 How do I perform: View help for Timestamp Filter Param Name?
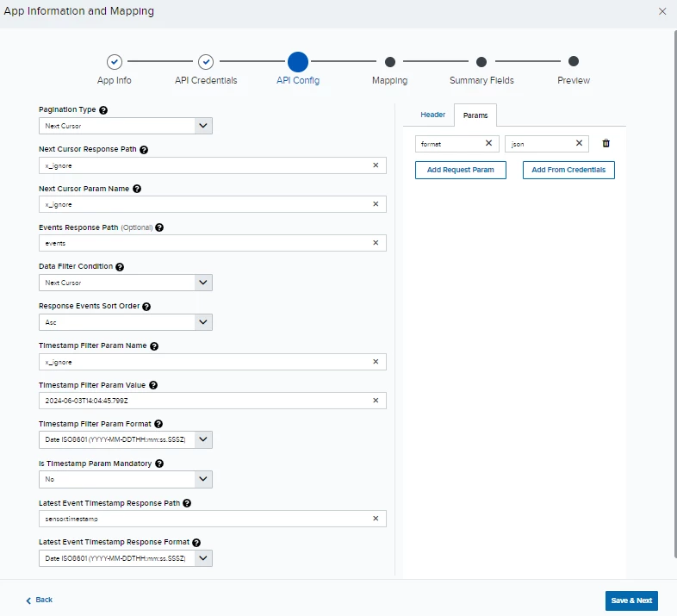point(154,346)
